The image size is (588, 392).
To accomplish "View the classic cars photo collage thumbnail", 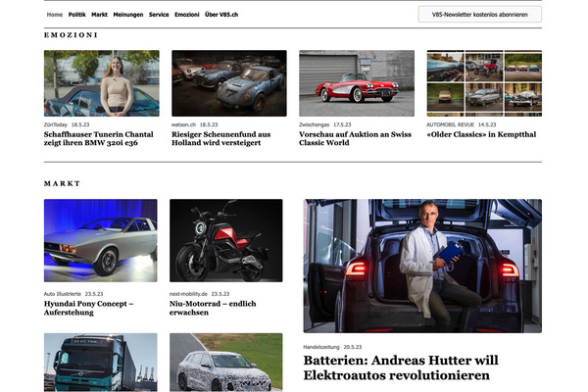I will coord(484,83).
